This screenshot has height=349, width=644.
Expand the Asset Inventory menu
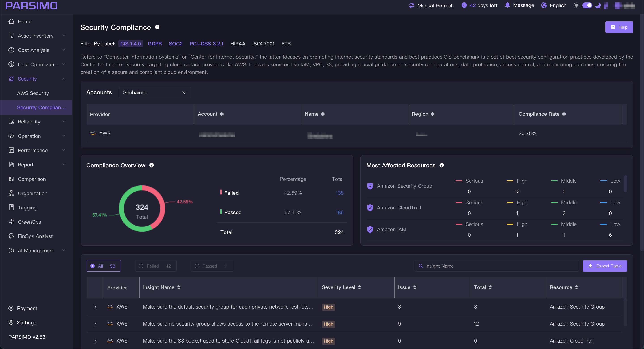click(x=36, y=36)
